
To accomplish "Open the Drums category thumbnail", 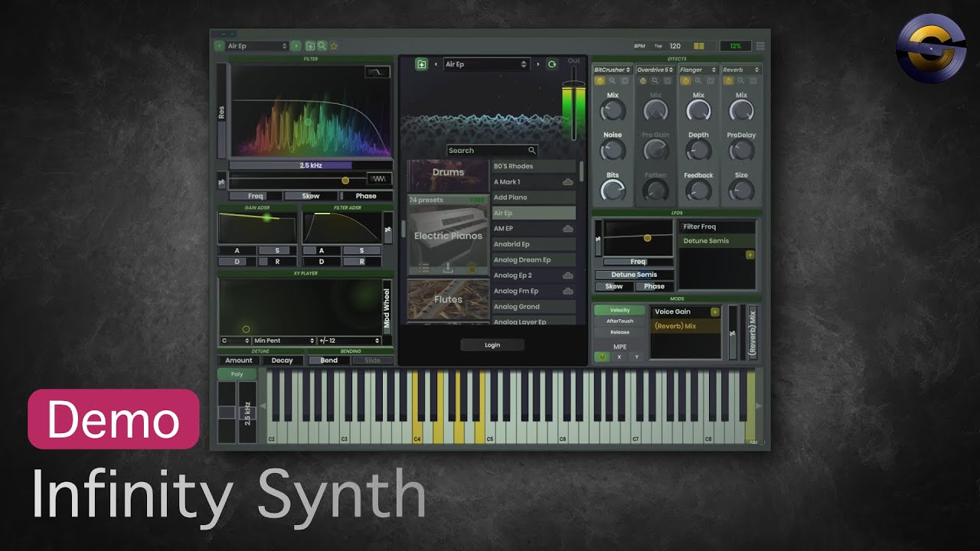I will pyautogui.click(x=448, y=175).
